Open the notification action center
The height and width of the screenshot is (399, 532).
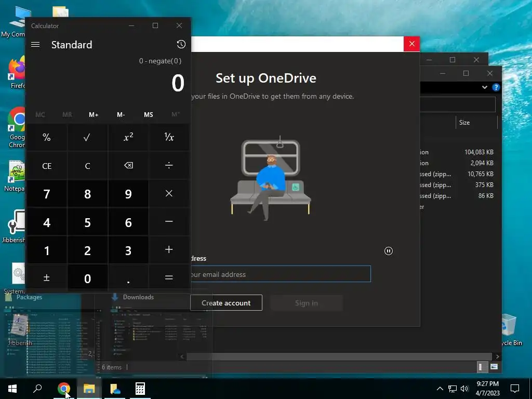(x=515, y=389)
